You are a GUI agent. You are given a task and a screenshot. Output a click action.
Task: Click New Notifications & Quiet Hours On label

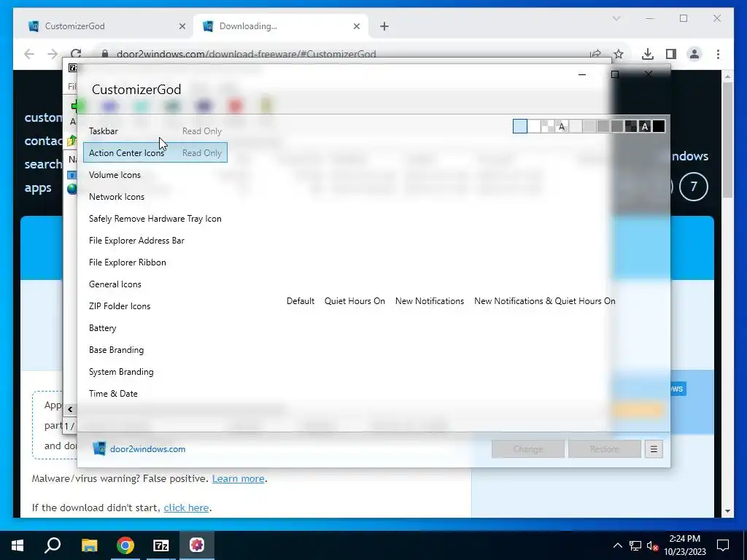point(544,301)
